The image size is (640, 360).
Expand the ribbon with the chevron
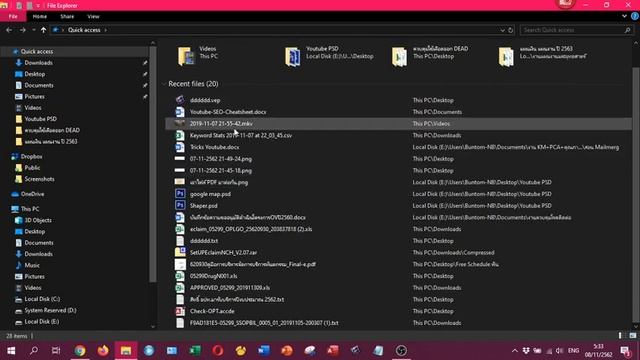coord(624,16)
